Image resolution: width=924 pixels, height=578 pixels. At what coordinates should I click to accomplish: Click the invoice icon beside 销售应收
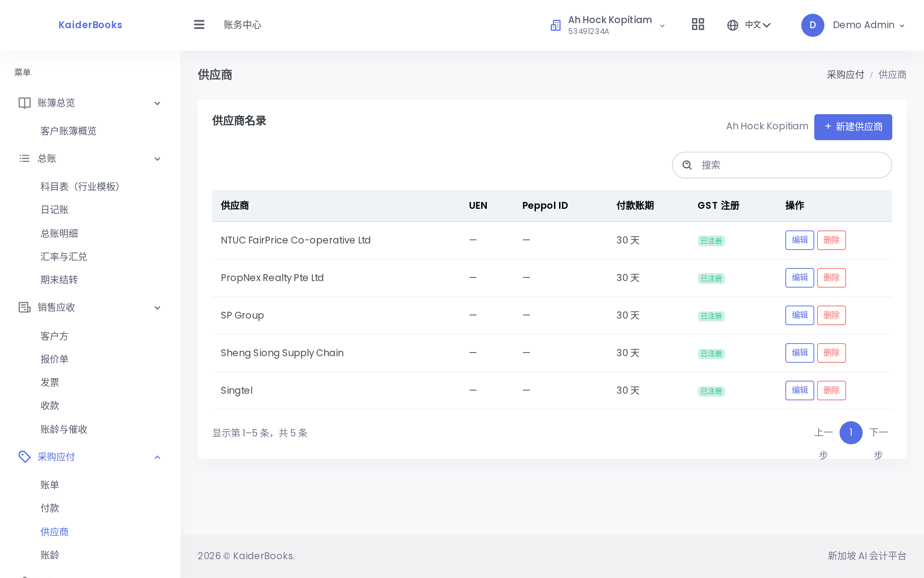pyautogui.click(x=25, y=307)
